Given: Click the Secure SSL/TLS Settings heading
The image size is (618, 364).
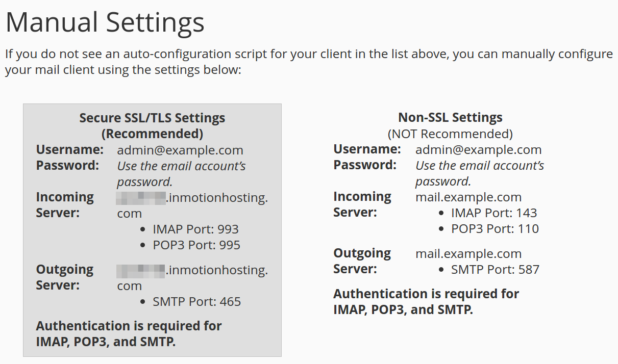Looking at the screenshot, I should click(x=152, y=118).
